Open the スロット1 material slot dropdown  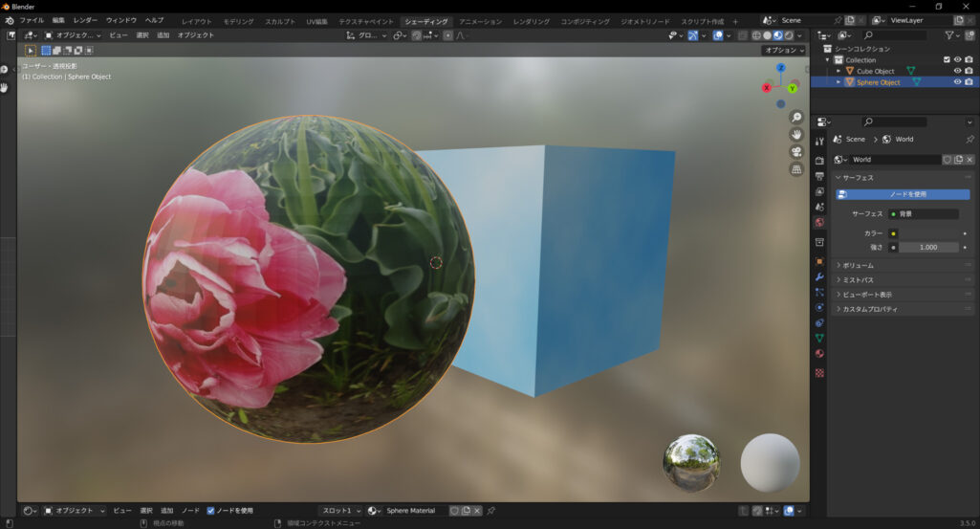340,510
